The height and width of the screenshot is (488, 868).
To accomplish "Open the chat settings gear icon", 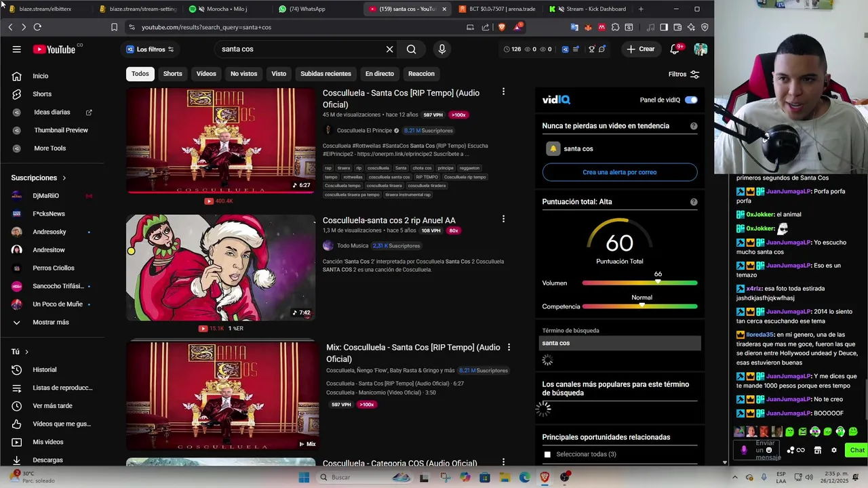I will click(834, 450).
